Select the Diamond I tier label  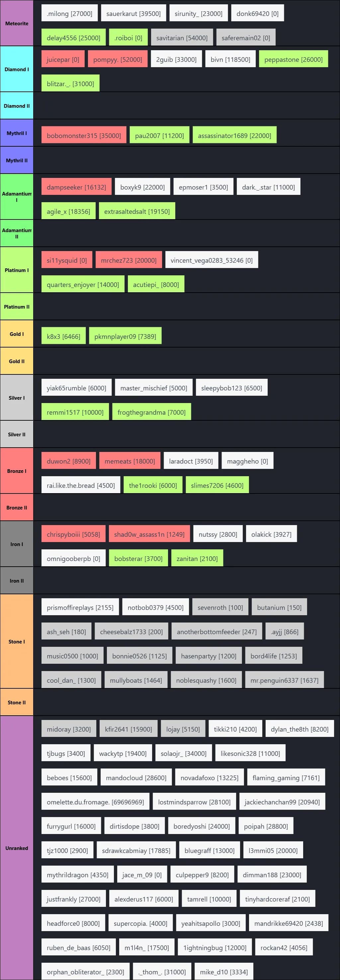tap(17, 69)
